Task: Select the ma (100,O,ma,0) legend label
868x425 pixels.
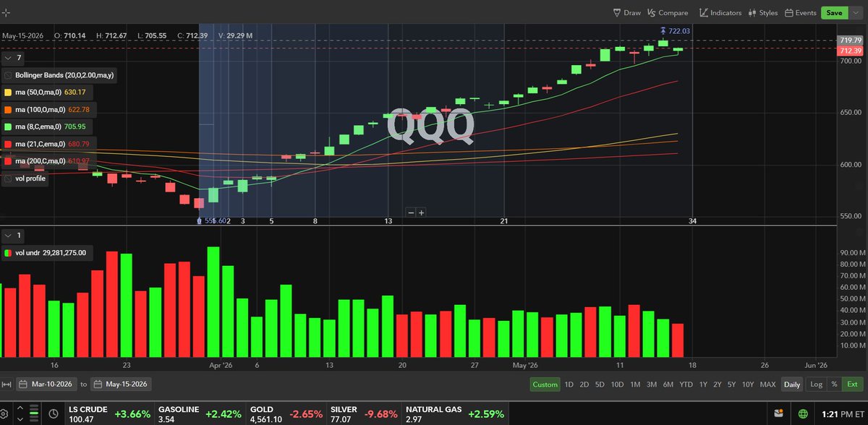Action: click(40, 109)
